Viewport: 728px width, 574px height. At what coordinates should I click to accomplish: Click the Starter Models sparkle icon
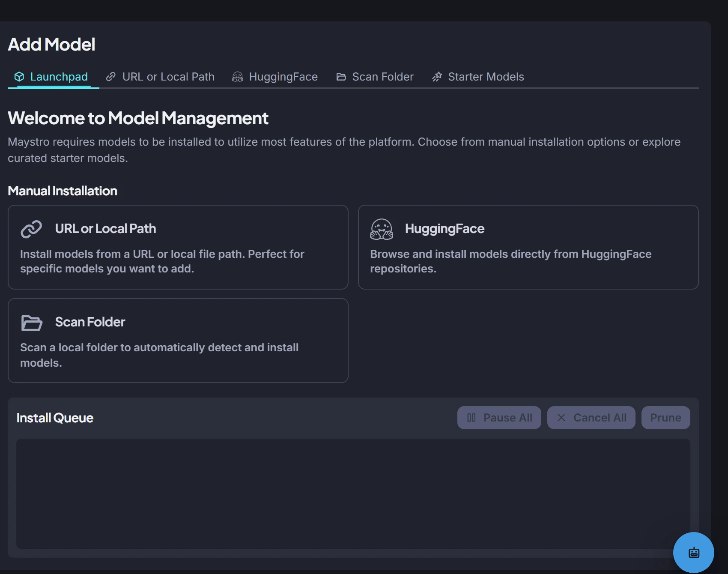pyautogui.click(x=437, y=77)
